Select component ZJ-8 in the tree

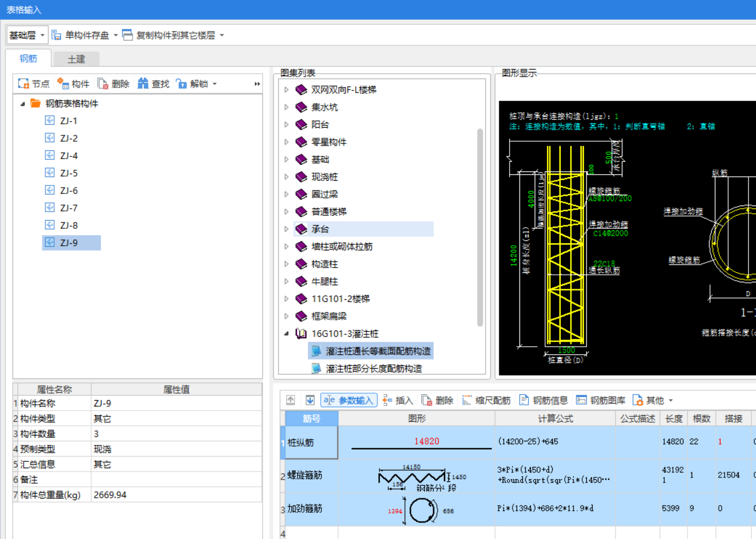pyautogui.click(x=69, y=225)
